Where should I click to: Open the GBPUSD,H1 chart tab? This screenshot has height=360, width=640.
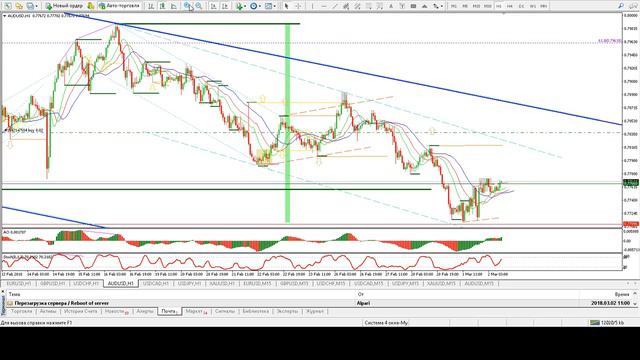[53, 283]
